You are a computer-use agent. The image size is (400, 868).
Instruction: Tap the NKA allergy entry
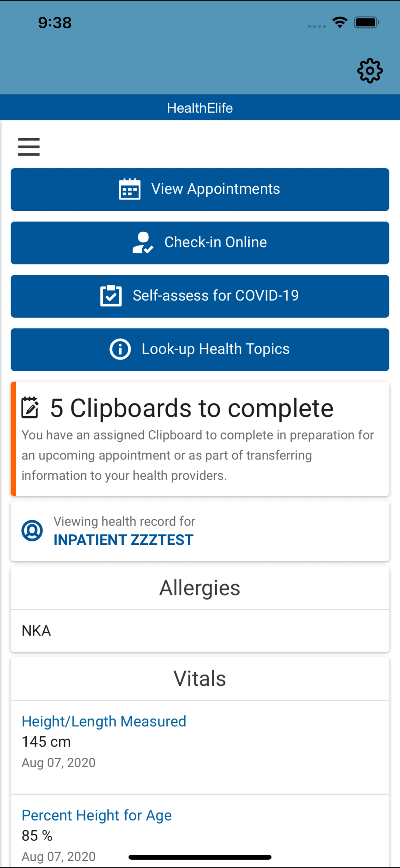point(36,631)
